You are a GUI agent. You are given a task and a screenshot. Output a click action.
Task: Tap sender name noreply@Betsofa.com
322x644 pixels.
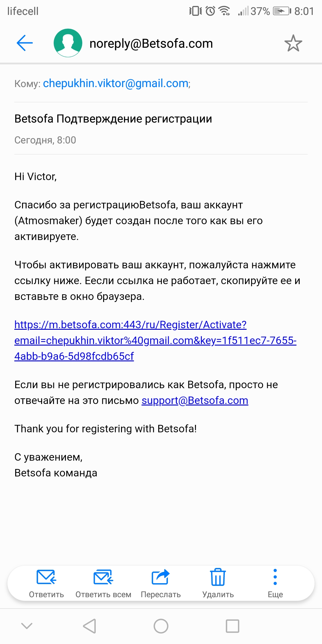(x=151, y=44)
